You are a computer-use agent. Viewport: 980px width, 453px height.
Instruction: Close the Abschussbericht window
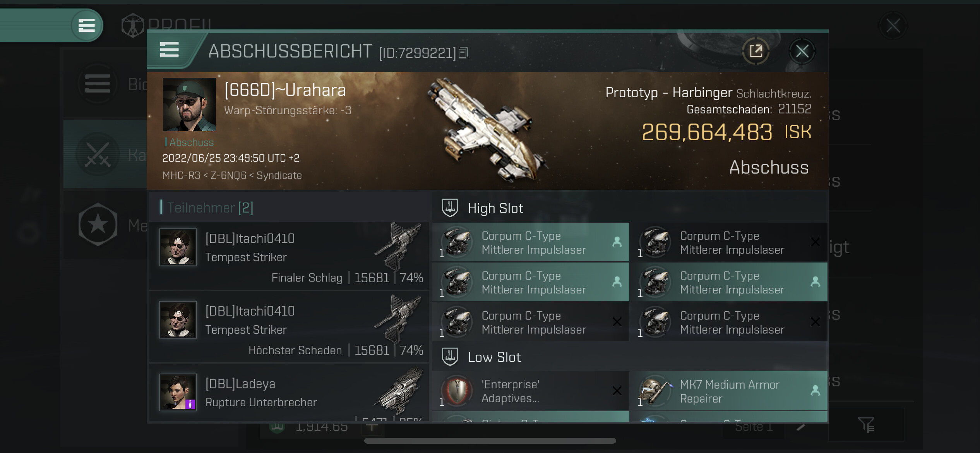coord(802,51)
